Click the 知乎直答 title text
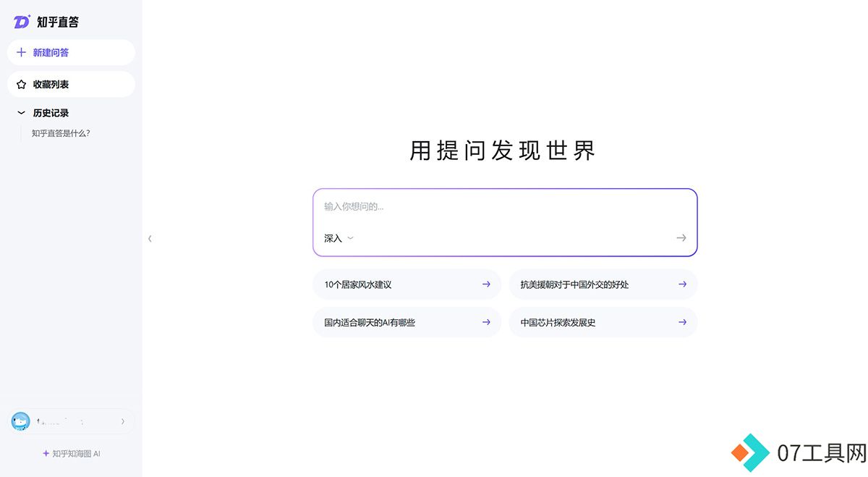 click(x=58, y=22)
